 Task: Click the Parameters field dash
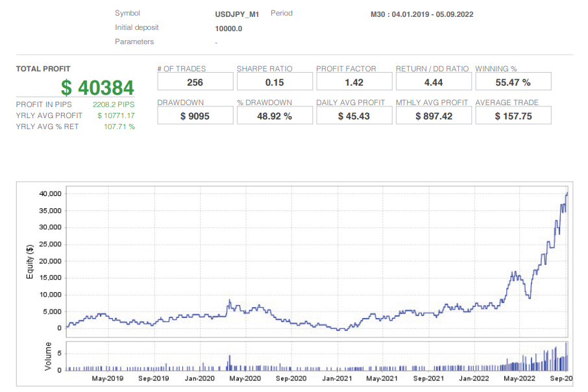click(x=216, y=42)
